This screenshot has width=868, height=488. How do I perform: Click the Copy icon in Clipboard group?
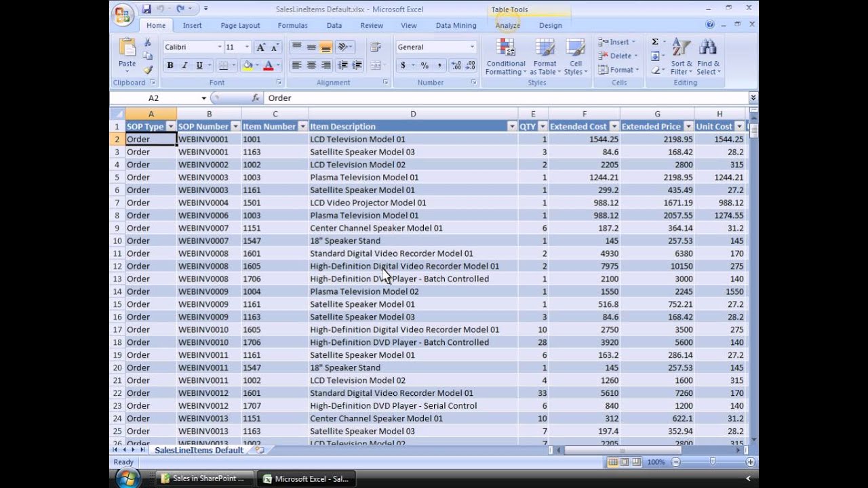click(148, 56)
